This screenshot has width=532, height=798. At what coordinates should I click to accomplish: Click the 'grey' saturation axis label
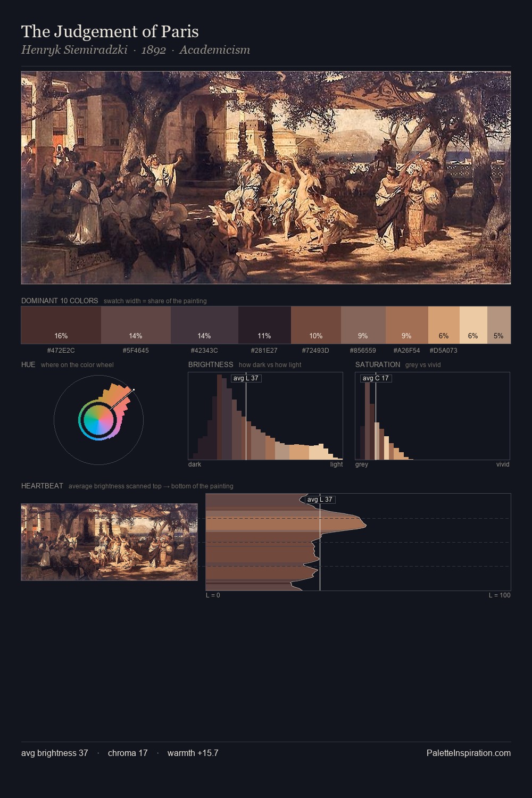point(362,464)
